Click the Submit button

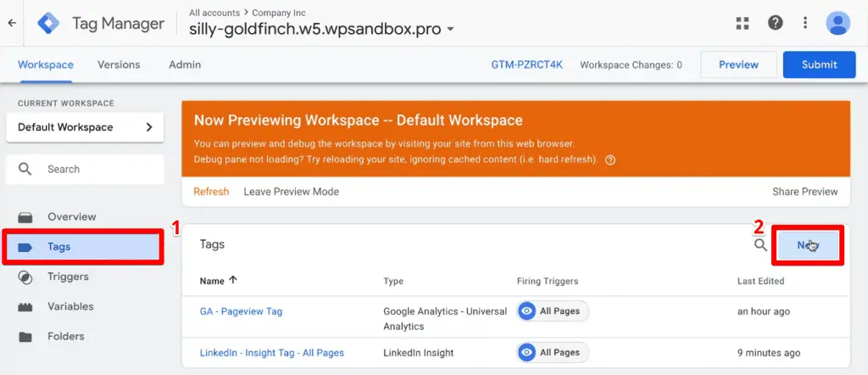pyautogui.click(x=819, y=64)
